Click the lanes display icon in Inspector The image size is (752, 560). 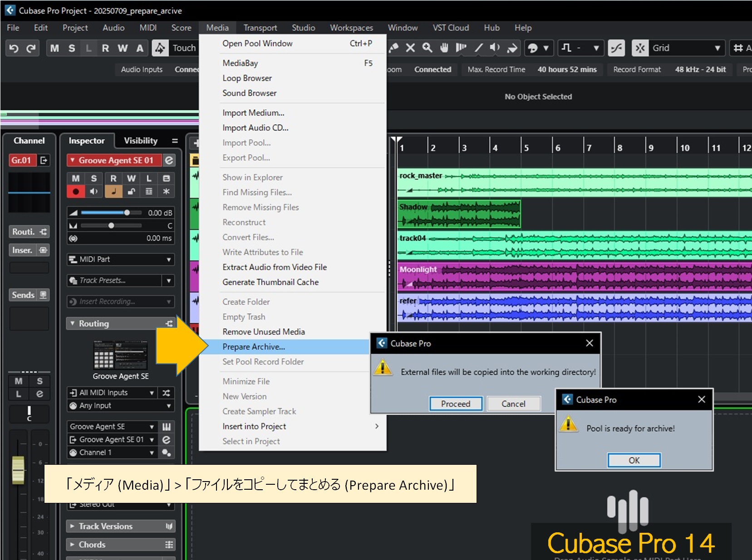coord(149,191)
